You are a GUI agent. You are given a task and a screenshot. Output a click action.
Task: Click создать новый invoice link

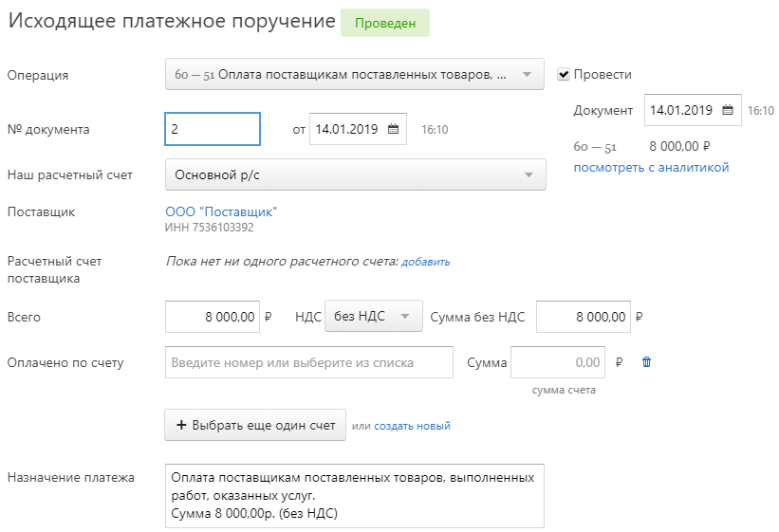[x=412, y=427]
